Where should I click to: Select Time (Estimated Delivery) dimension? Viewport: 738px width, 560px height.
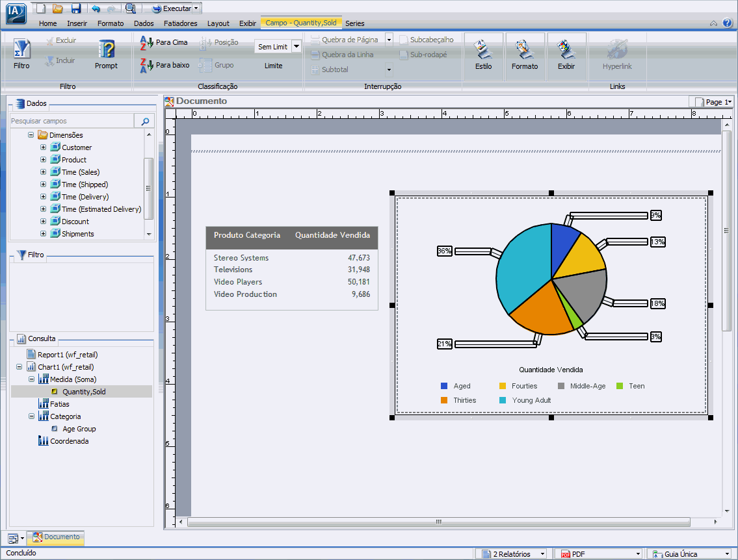coord(101,209)
